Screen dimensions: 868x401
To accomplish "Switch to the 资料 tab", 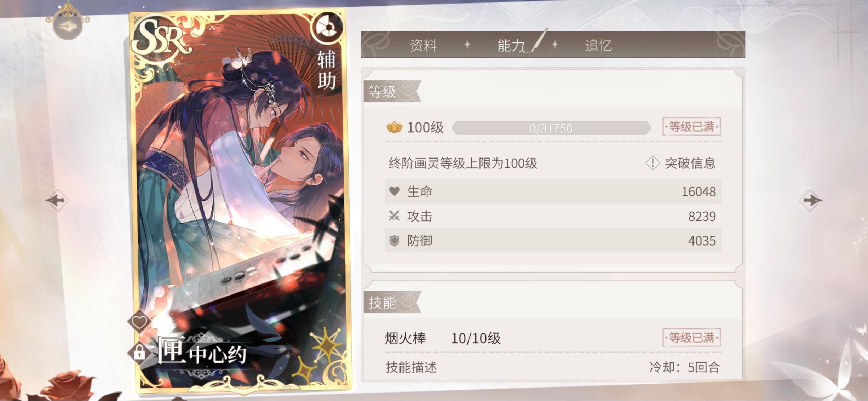I will click(x=423, y=45).
